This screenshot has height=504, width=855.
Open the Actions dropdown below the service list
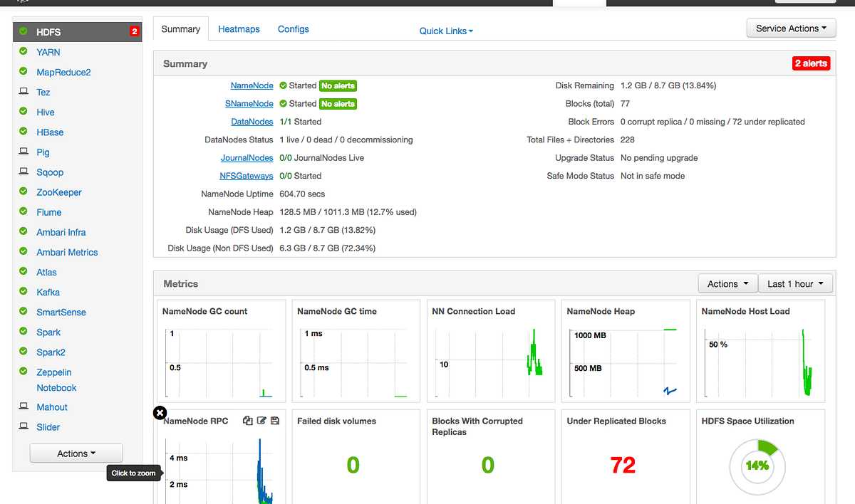(76, 453)
